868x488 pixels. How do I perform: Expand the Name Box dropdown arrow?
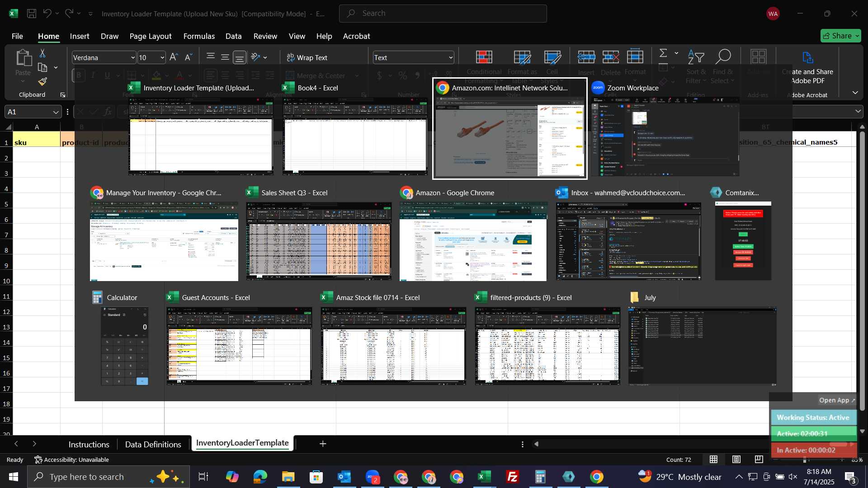(x=56, y=112)
